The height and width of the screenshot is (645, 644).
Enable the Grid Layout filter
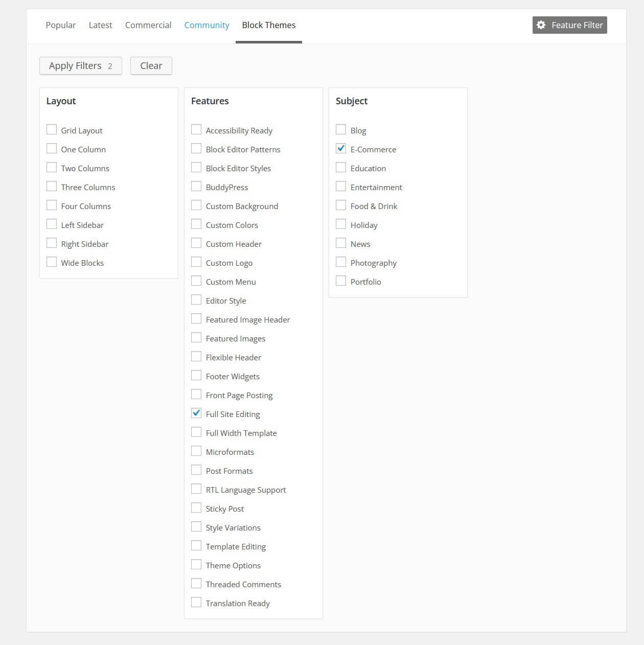pyautogui.click(x=51, y=129)
